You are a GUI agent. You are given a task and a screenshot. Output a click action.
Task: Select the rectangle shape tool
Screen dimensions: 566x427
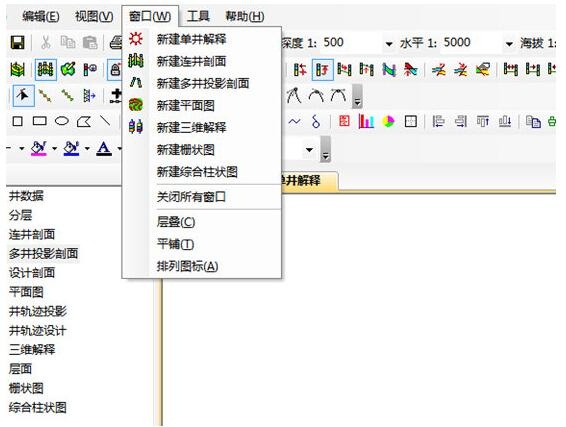[x=40, y=121]
